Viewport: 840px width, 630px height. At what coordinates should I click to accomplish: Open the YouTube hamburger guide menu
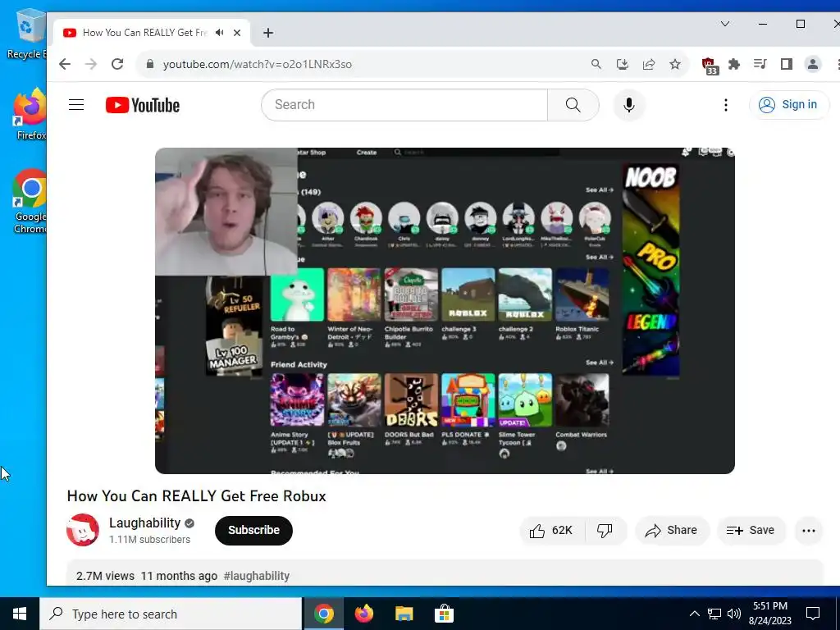76,104
